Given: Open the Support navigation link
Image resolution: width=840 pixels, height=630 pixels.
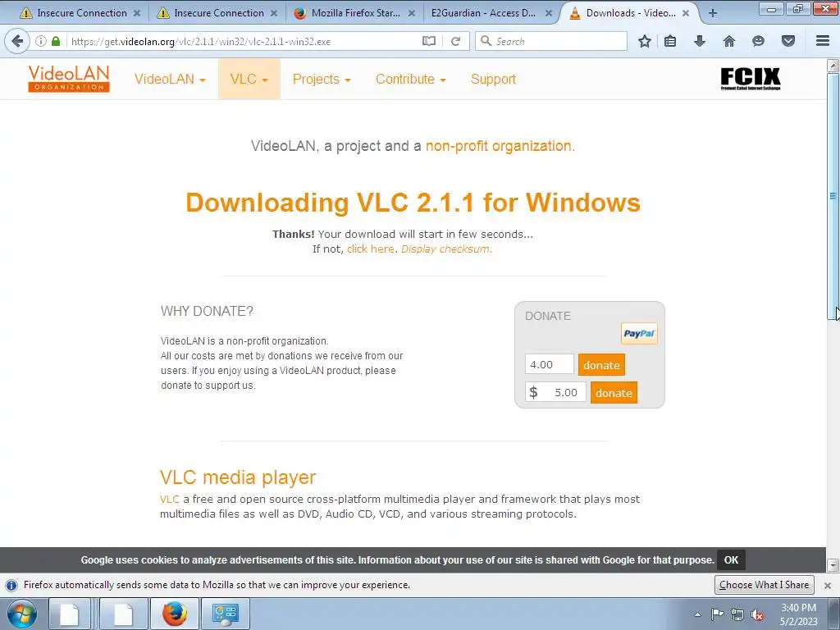Looking at the screenshot, I should pos(493,79).
